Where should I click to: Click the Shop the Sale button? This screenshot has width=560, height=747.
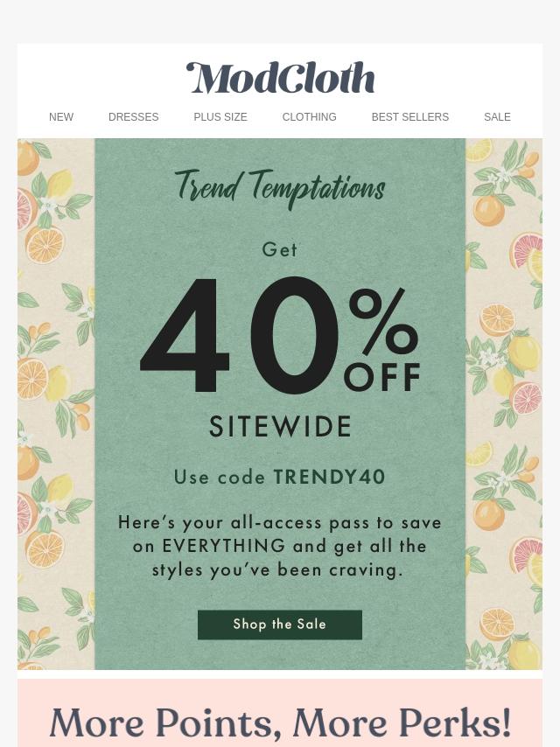280,625
